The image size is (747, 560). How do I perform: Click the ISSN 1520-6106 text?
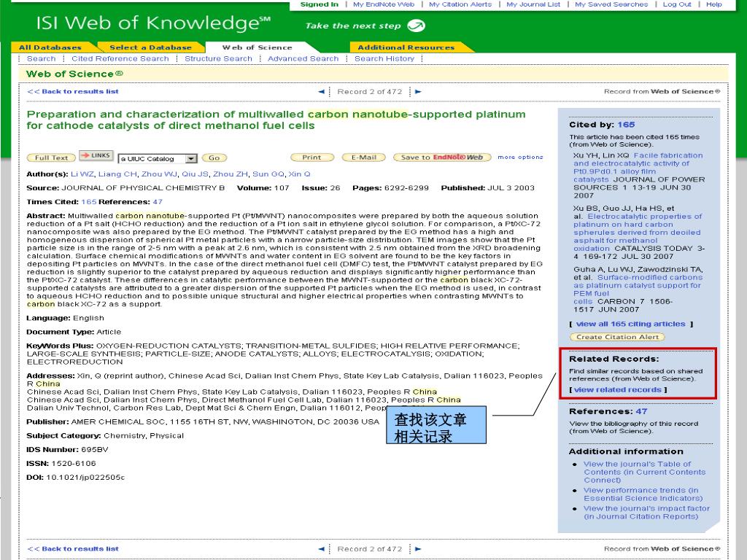click(74, 463)
